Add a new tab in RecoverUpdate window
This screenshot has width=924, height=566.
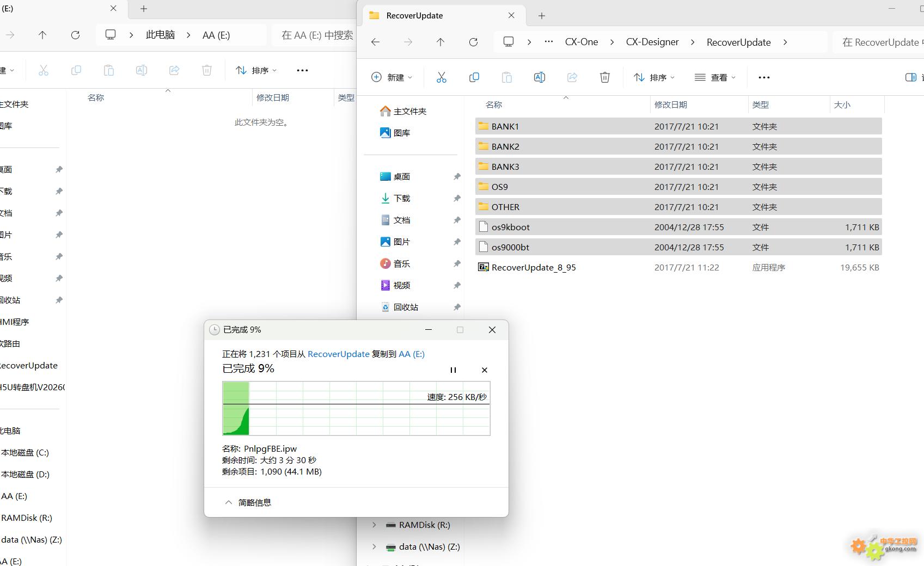[x=541, y=16]
